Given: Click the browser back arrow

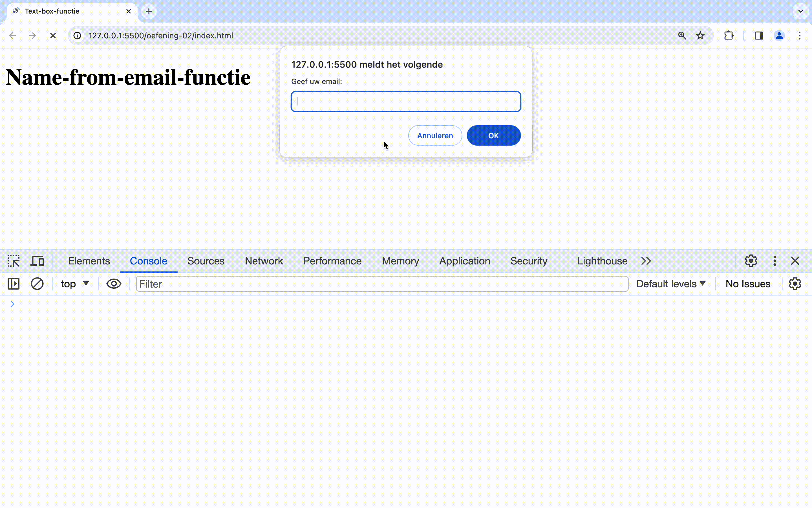Looking at the screenshot, I should (x=12, y=36).
